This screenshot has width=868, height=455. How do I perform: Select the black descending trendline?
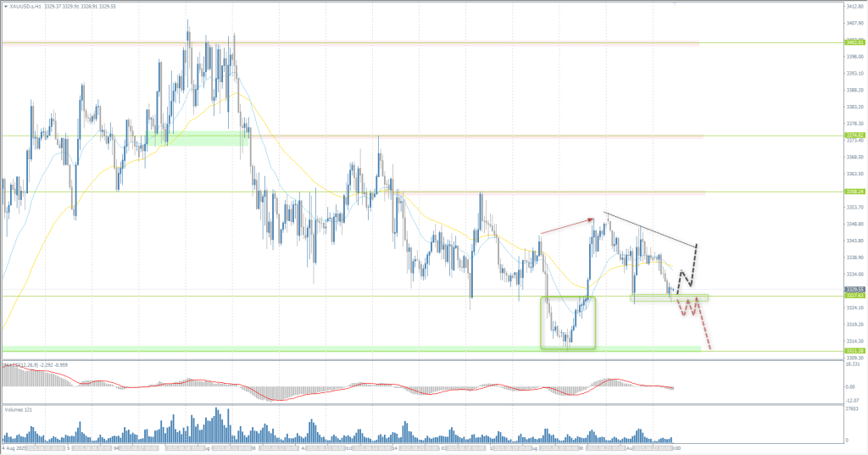[648, 228]
